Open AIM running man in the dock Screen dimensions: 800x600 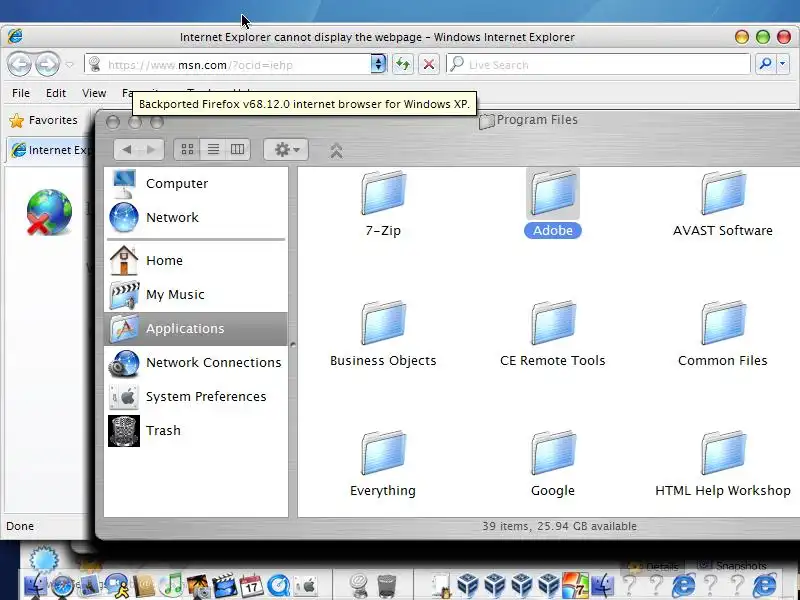coord(118,585)
